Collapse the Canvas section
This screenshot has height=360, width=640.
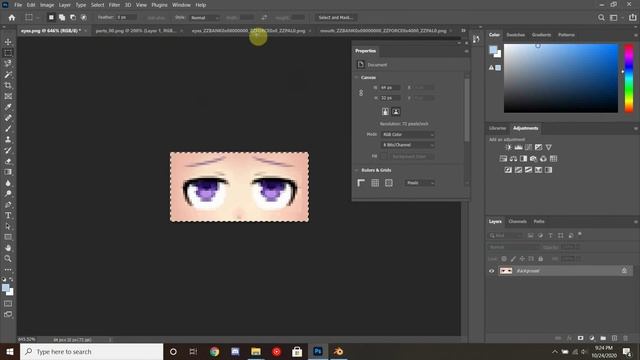point(356,78)
